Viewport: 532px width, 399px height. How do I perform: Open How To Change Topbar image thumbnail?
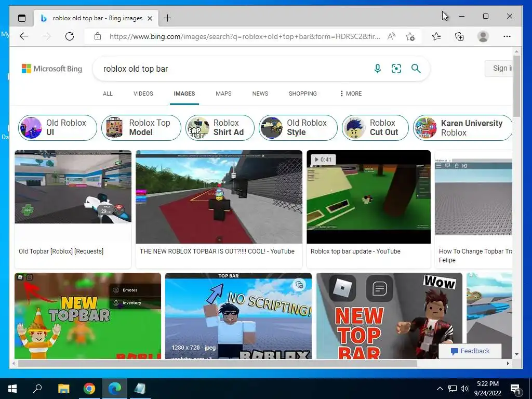pos(473,197)
